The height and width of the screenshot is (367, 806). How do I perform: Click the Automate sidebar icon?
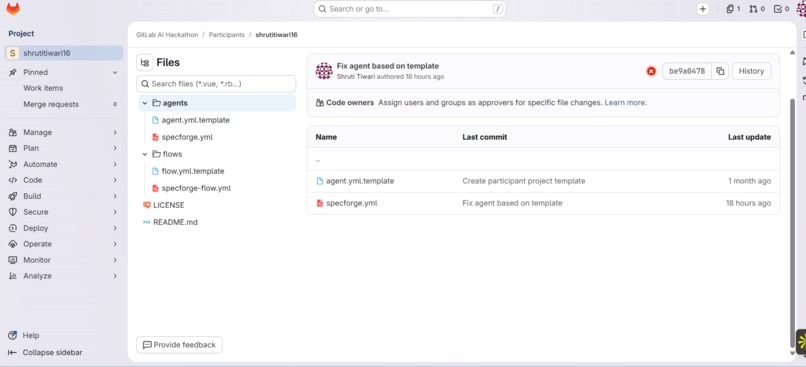coord(13,164)
